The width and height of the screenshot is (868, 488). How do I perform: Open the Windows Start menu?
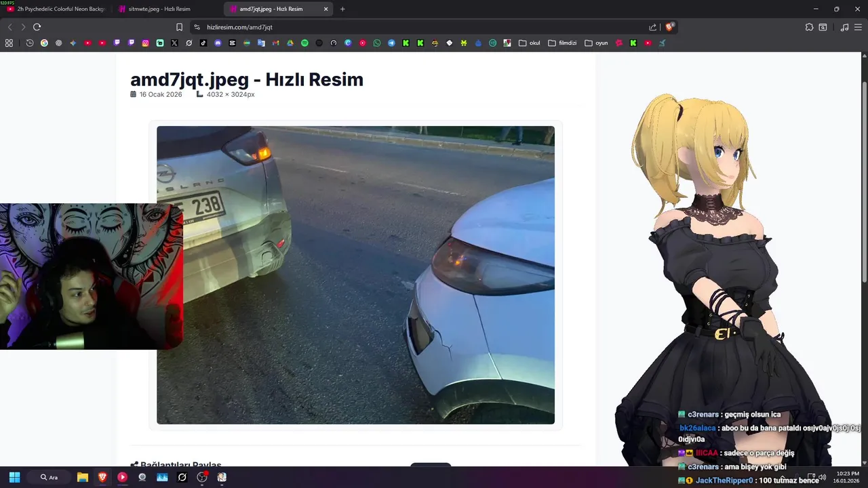point(14,477)
